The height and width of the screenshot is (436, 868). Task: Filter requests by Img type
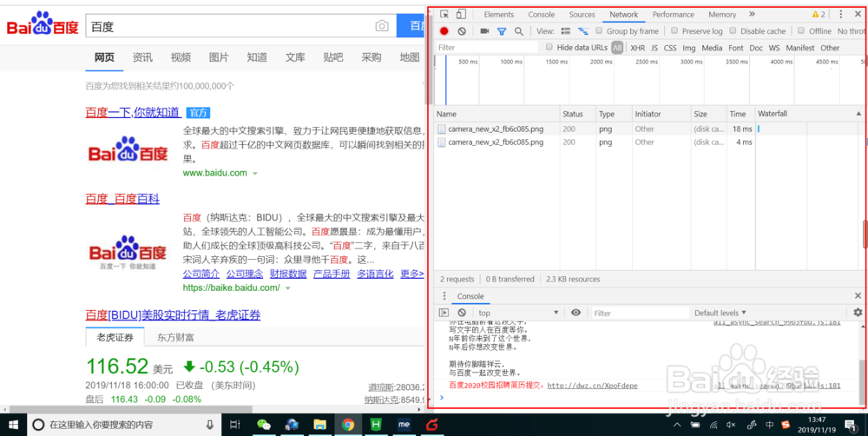click(x=688, y=48)
